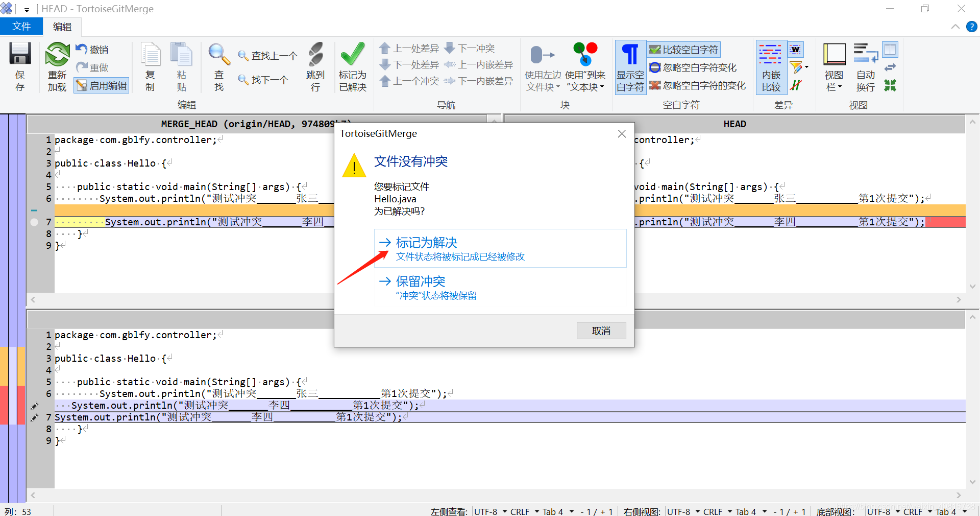Click the gray circle marker on line 7
Image resolution: width=980 pixels, height=516 pixels.
pyautogui.click(x=34, y=222)
